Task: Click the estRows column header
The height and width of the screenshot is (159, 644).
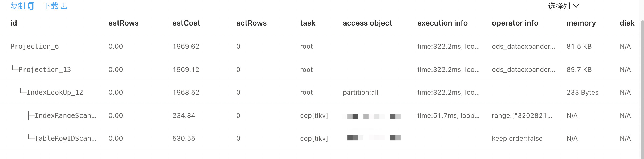Action: pos(123,23)
